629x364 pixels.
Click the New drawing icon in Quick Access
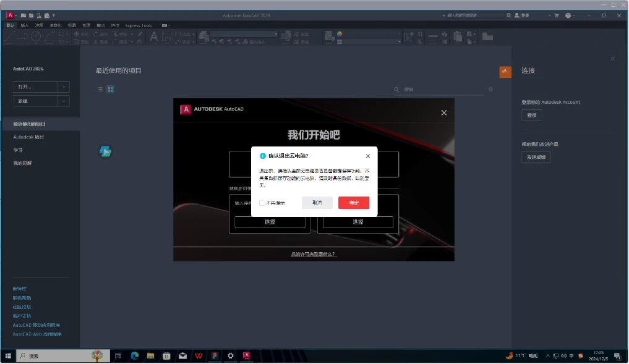coord(24,15)
